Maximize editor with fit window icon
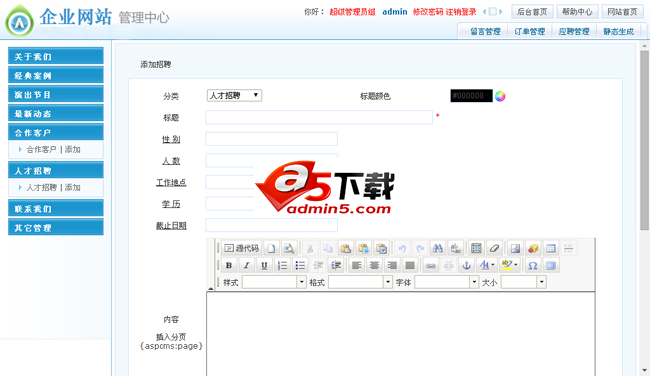Screen dimensions: 650x376 [551, 265]
